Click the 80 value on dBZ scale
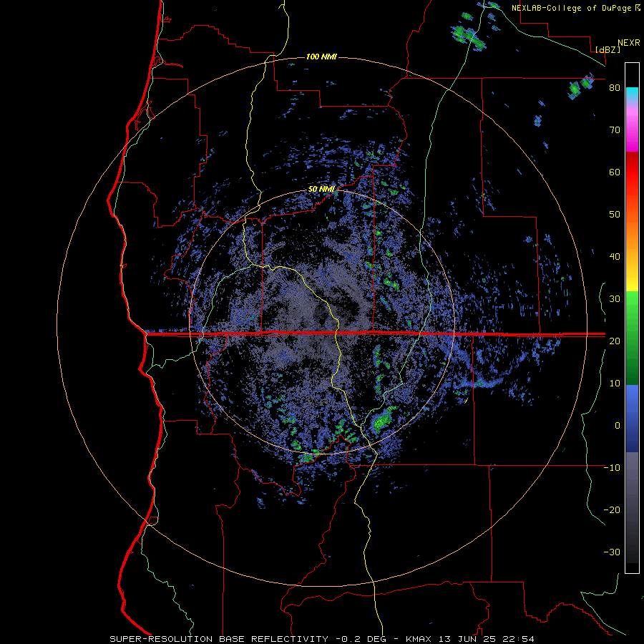This screenshot has width=644, height=644. [615, 88]
